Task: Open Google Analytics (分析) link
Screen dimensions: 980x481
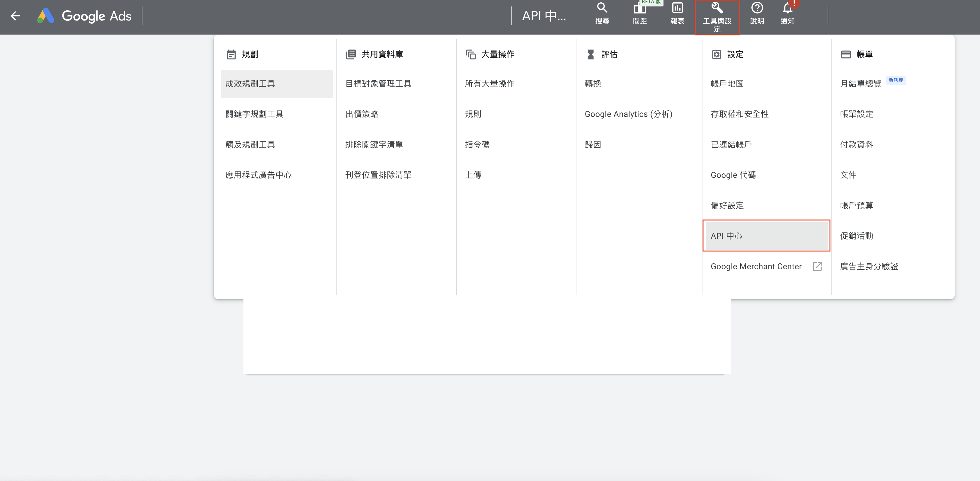Action: coord(628,114)
